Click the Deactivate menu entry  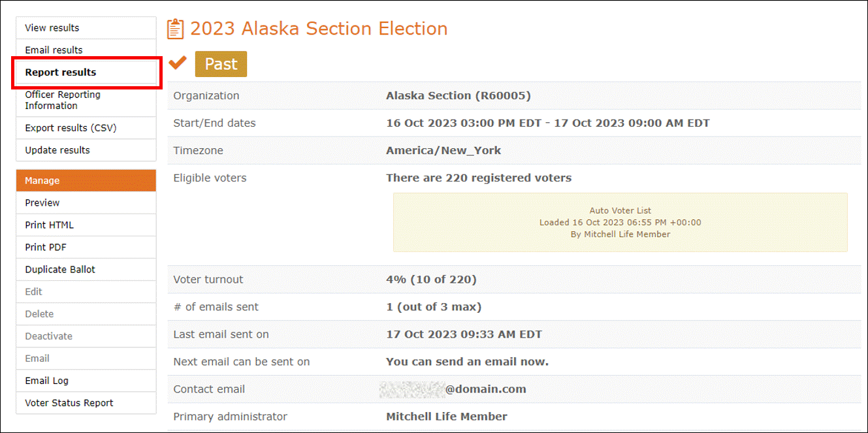(x=86, y=336)
